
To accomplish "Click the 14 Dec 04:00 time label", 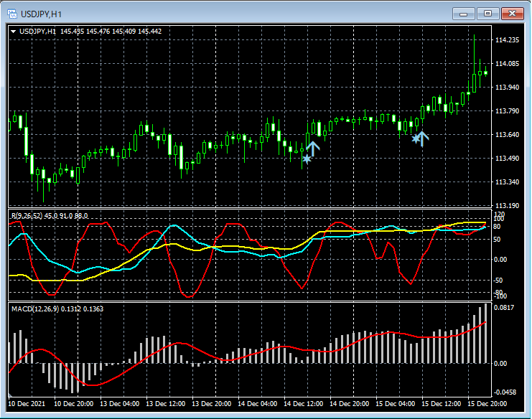I will pos(258,404).
